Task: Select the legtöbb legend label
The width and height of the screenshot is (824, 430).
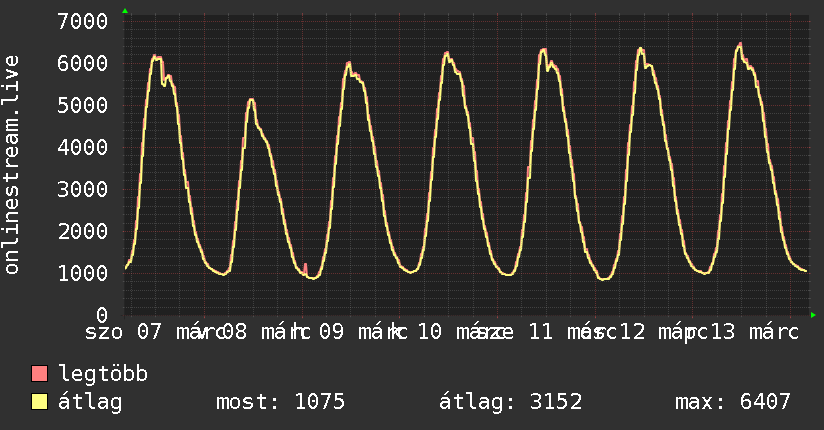Action: click(x=103, y=375)
